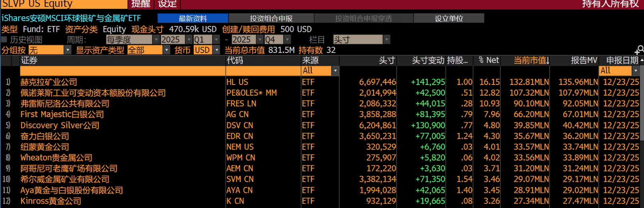Click the 6,697,446 position cell
This screenshot has width=644, height=208.
(377, 82)
